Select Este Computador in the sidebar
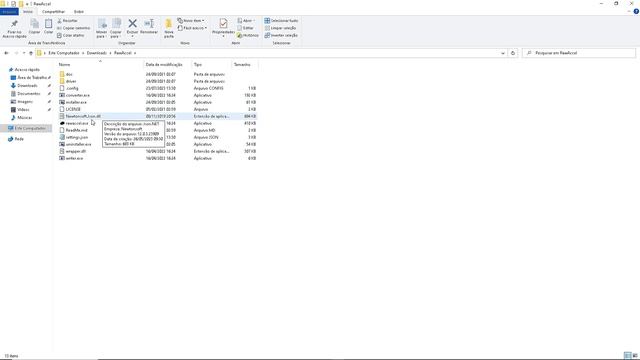This screenshot has width=640, height=360. point(27,128)
